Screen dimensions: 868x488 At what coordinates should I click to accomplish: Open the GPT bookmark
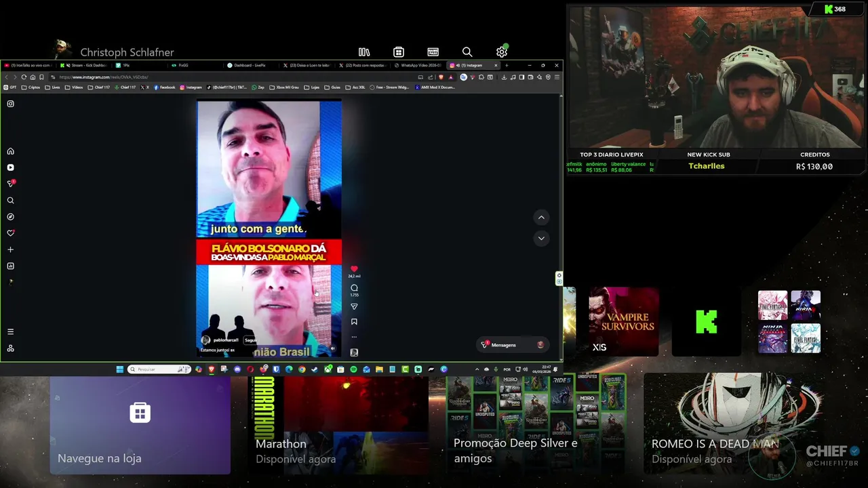[10, 87]
